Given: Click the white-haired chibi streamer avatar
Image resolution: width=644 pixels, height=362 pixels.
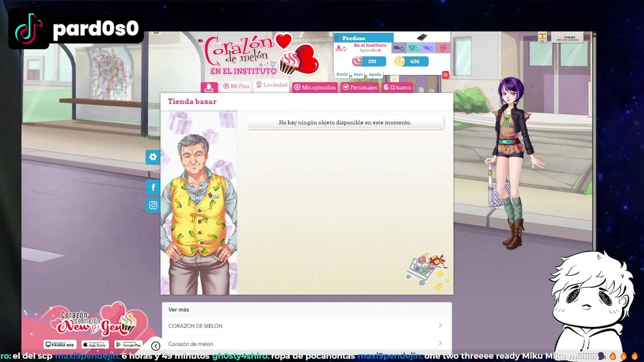Looking at the screenshot, I should (x=591, y=302).
